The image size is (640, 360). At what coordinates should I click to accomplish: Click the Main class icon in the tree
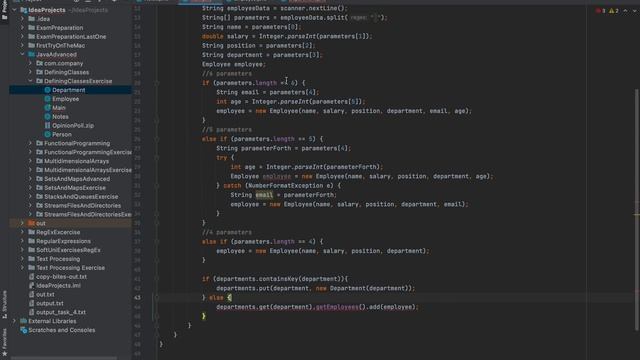click(x=47, y=108)
